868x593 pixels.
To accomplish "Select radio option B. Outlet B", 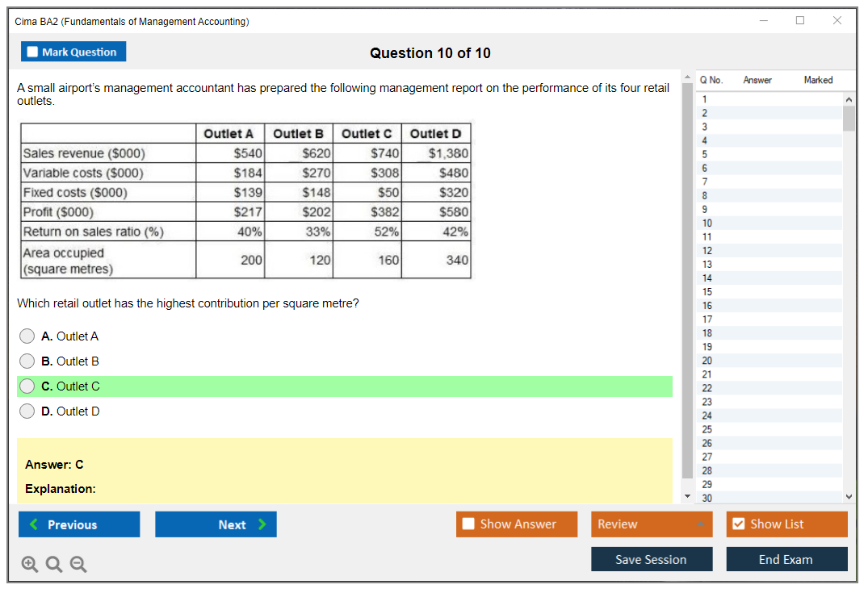I will click(x=27, y=361).
